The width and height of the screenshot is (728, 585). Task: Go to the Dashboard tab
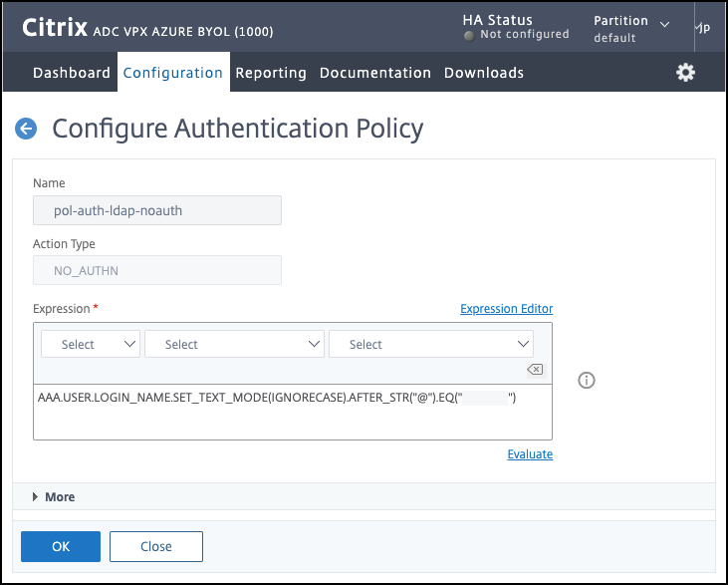coord(72,73)
